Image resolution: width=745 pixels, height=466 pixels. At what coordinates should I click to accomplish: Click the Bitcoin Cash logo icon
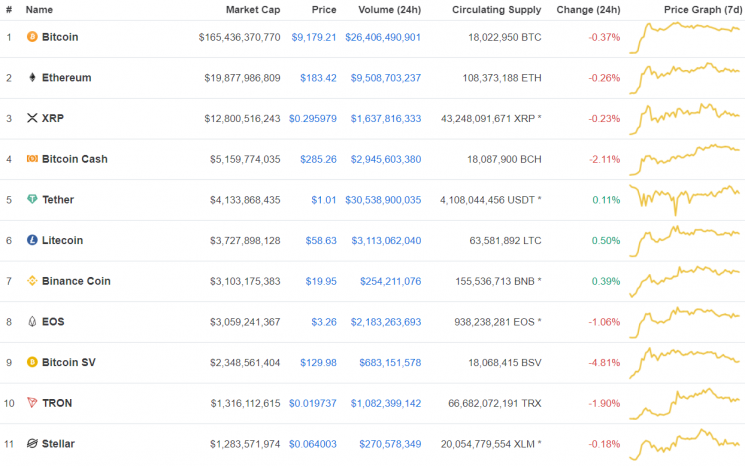click(x=32, y=159)
